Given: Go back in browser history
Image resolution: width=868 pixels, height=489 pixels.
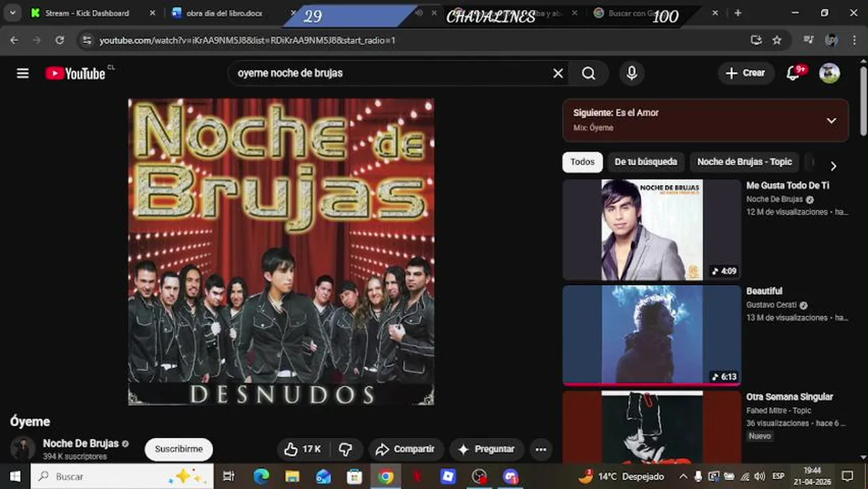Looking at the screenshot, I should coord(14,40).
